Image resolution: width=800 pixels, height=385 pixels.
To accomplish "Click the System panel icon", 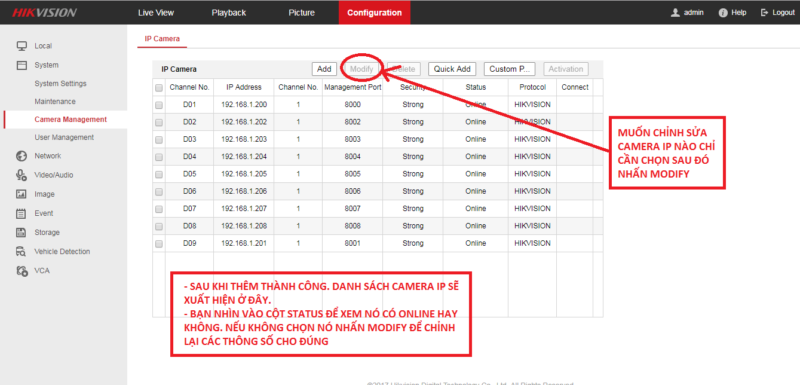I will [21, 65].
